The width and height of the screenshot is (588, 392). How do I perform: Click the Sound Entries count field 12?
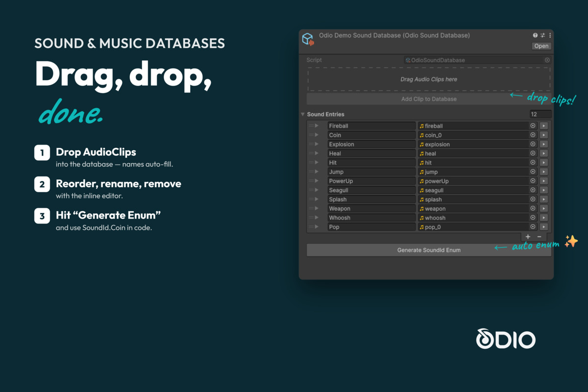point(540,114)
